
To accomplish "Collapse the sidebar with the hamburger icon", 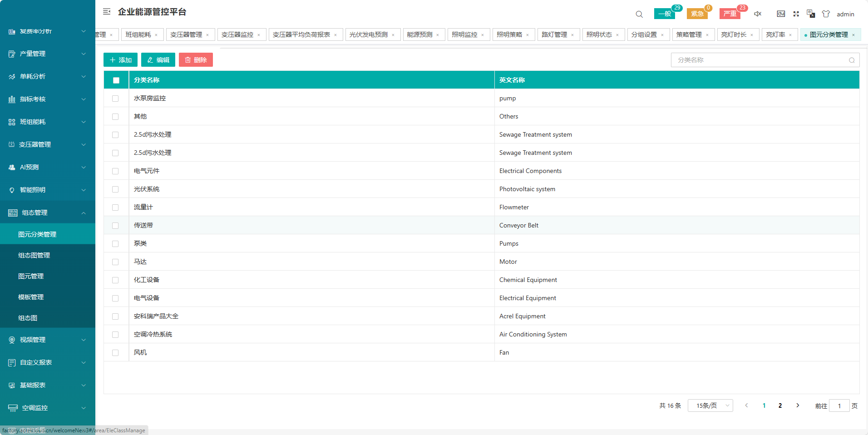I will pyautogui.click(x=107, y=12).
